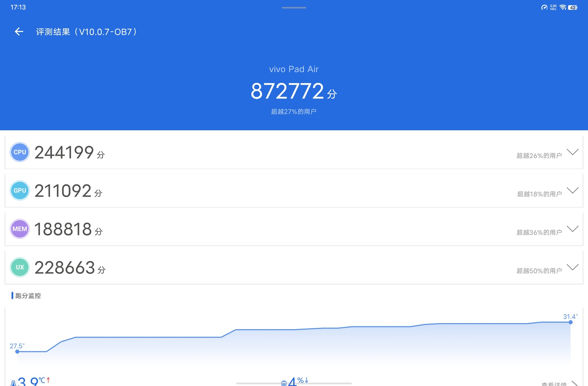Open details arrow beside 查看详情
This screenshot has height=386, width=588.
(574, 383)
